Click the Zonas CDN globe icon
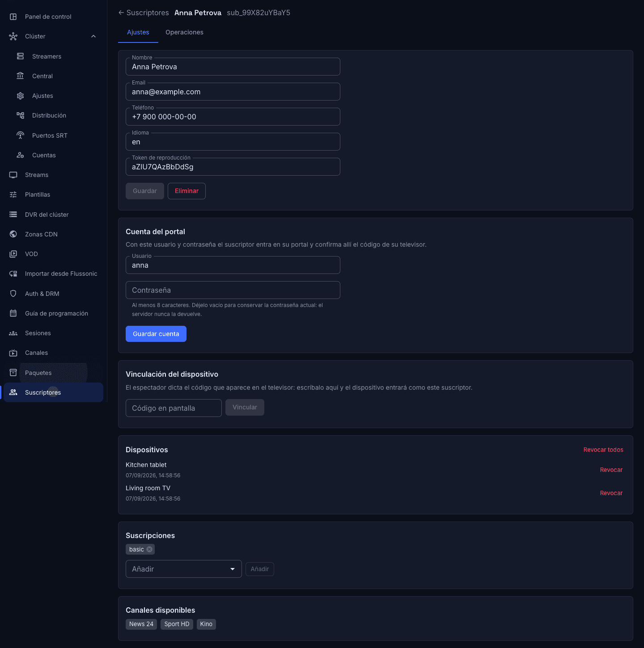 (13, 234)
